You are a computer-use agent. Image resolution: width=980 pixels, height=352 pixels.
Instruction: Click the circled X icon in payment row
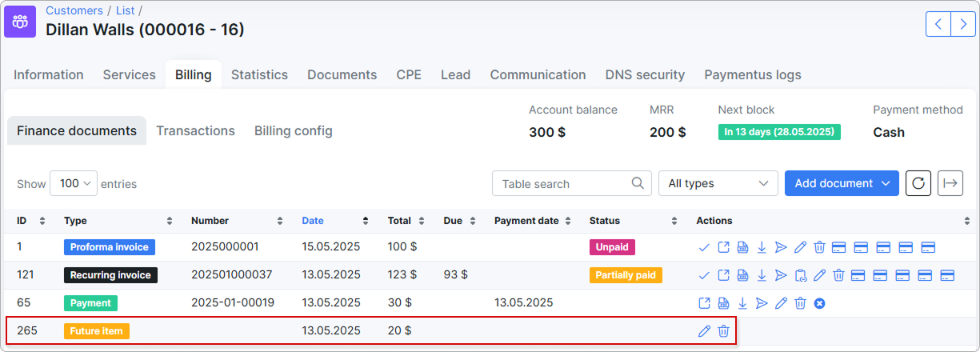819,303
